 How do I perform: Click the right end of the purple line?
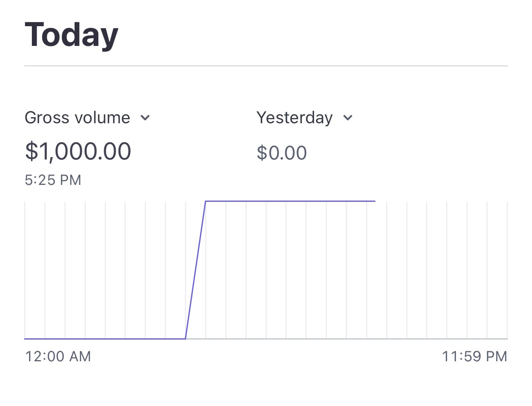pos(374,201)
